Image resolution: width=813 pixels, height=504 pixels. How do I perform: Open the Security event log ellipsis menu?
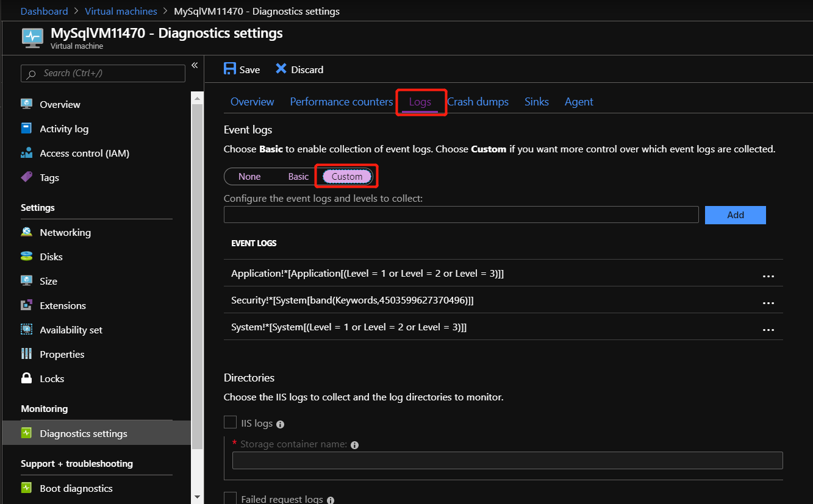click(x=768, y=302)
